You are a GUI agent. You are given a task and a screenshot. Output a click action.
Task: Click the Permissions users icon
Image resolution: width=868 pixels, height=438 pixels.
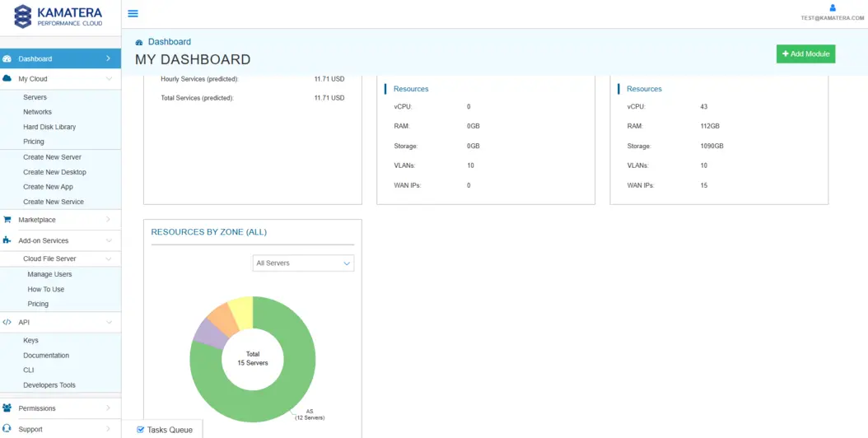tap(7, 408)
